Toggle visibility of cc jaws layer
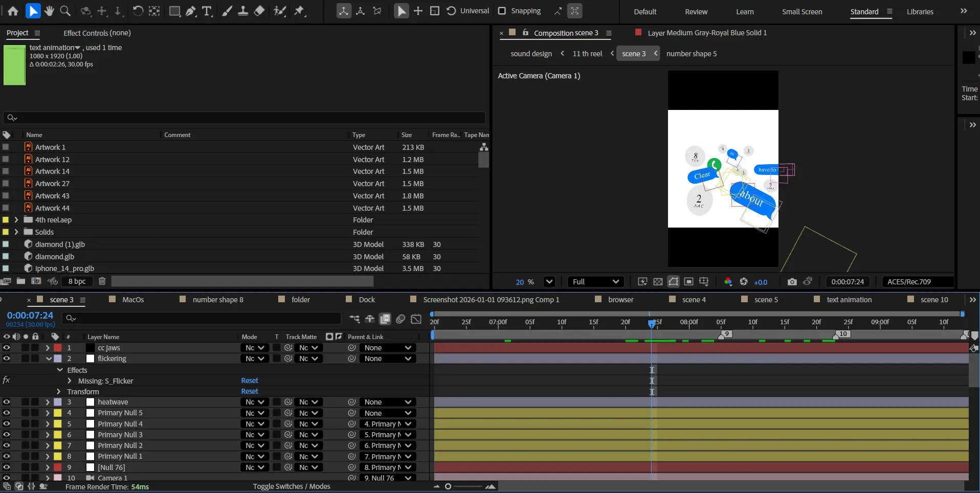 (x=6, y=348)
